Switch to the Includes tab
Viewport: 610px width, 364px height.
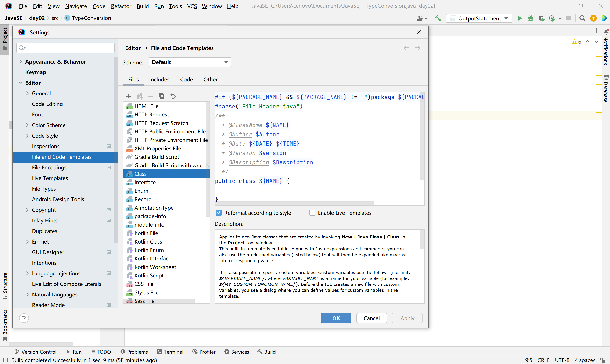click(x=159, y=79)
